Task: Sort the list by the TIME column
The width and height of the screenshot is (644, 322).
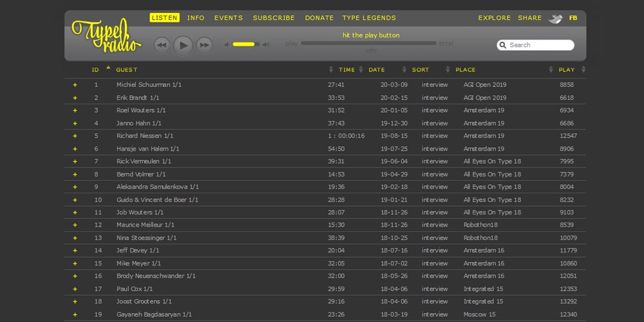Action: (346, 70)
